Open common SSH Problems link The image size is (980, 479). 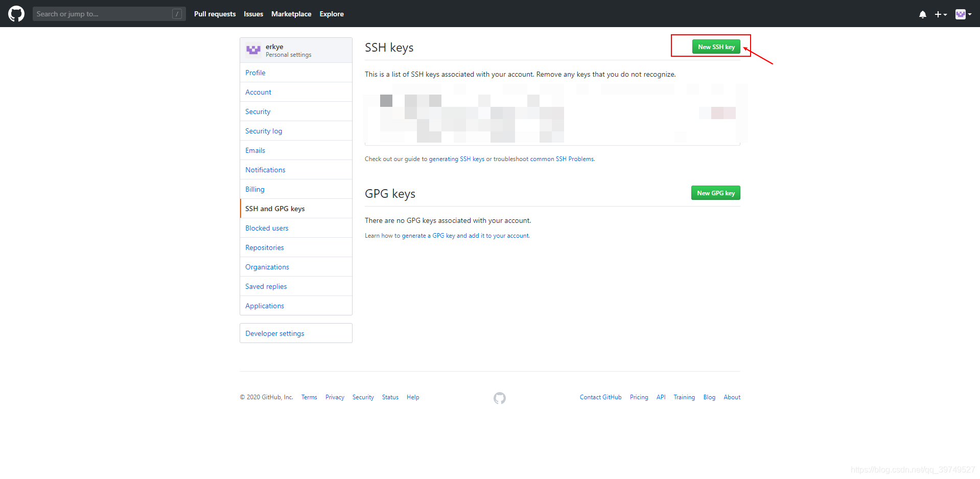coord(562,159)
